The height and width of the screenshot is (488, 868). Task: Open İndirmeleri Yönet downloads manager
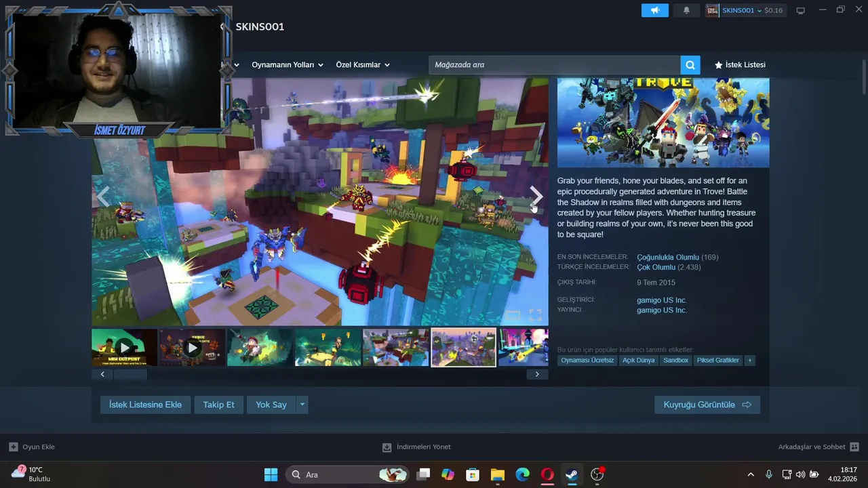click(x=423, y=447)
